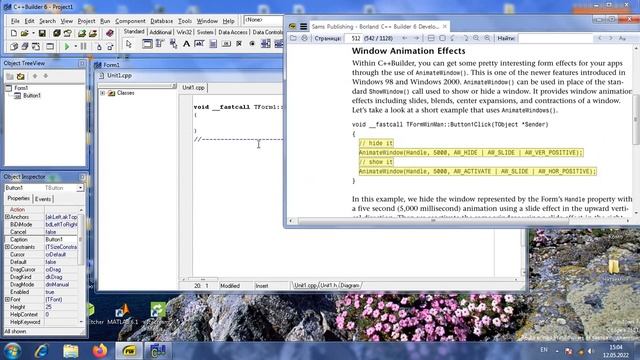Click the Save All icon next to Save
Image resolution: width=640 pixels, height=360 pixels.
click(57, 33)
